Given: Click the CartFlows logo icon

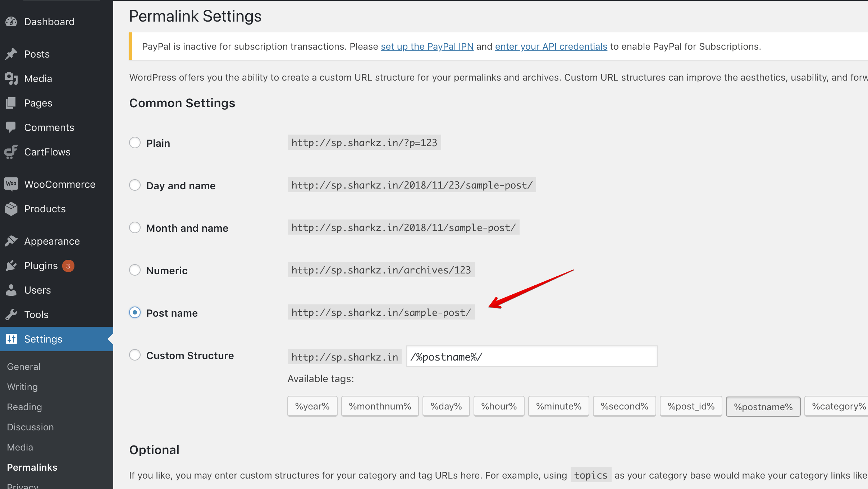Looking at the screenshot, I should [x=11, y=152].
